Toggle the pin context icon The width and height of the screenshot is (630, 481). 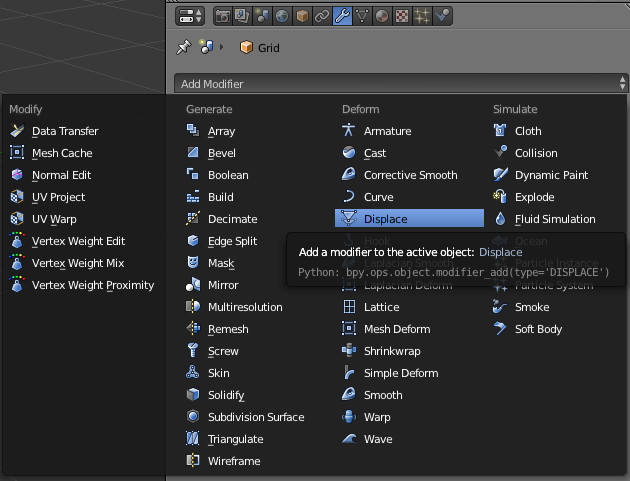[x=184, y=47]
